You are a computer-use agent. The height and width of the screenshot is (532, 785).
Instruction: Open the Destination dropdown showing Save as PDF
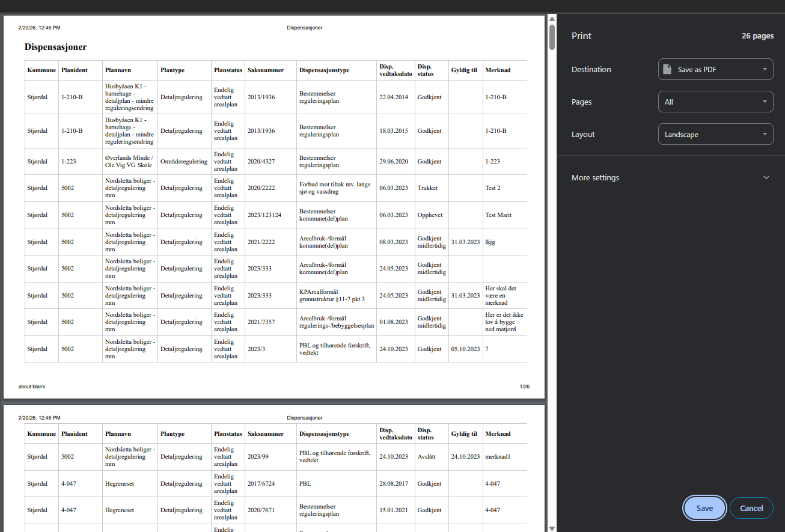tap(715, 70)
